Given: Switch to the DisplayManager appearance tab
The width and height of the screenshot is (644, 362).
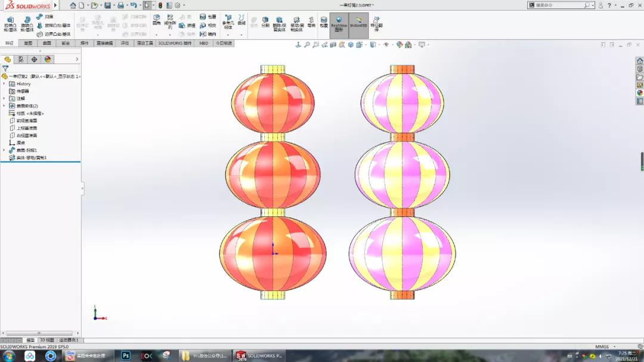Looking at the screenshot, I should [48, 59].
